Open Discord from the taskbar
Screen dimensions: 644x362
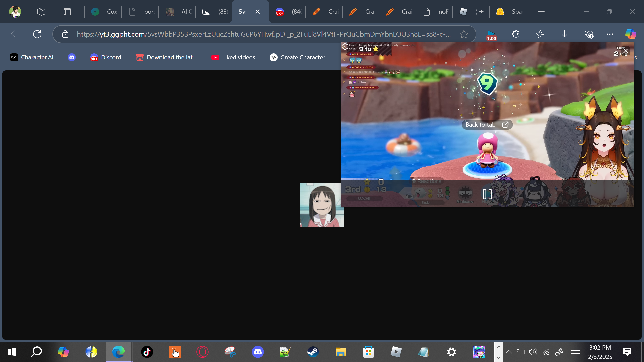tap(258, 352)
